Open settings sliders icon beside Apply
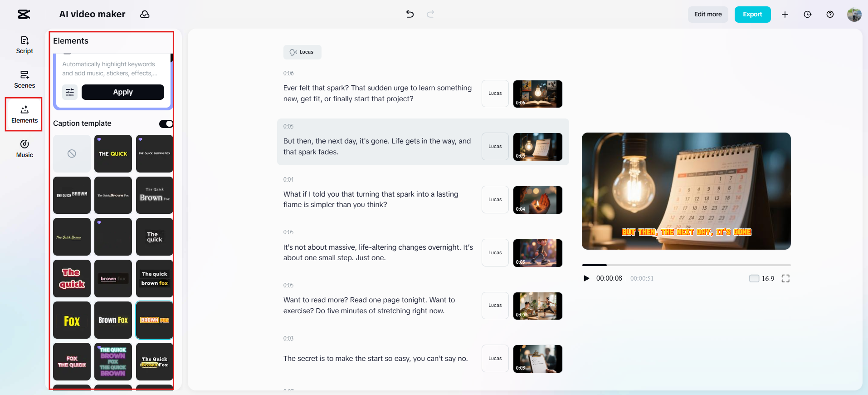The image size is (868, 395). point(70,92)
